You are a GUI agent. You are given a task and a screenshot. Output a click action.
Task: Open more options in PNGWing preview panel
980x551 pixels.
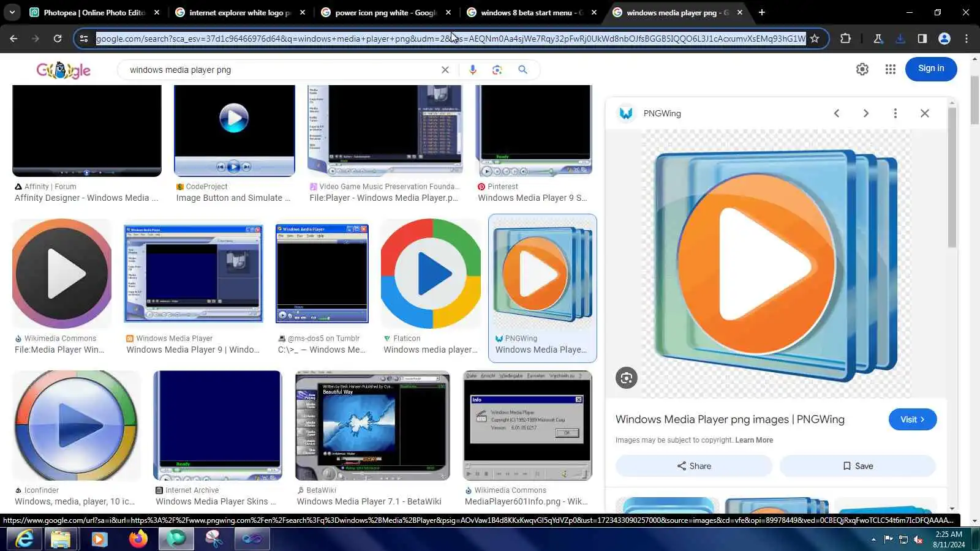pyautogui.click(x=895, y=113)
